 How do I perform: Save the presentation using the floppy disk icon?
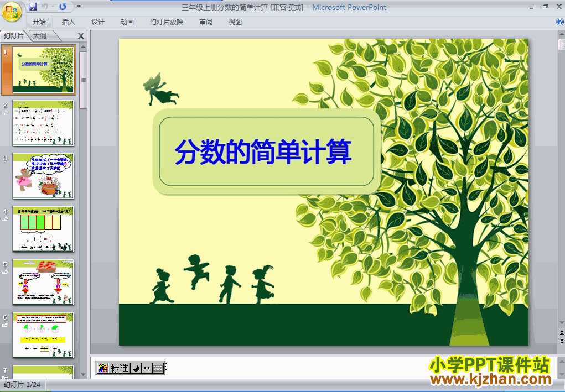coord(33,7)
